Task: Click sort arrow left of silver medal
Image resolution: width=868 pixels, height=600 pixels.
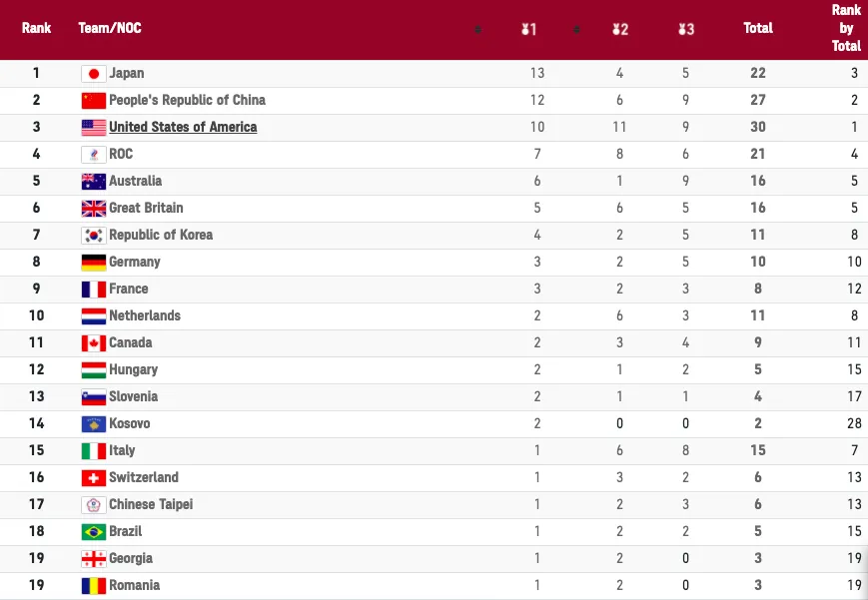Action: pos(576,29)
